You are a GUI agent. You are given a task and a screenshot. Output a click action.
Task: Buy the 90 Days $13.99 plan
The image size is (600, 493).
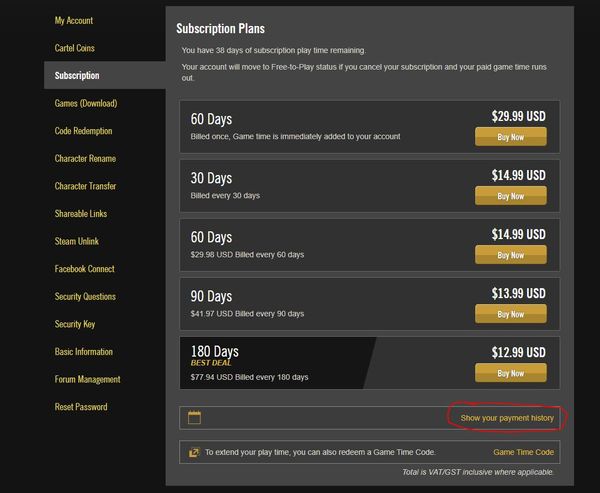(510, 314)
